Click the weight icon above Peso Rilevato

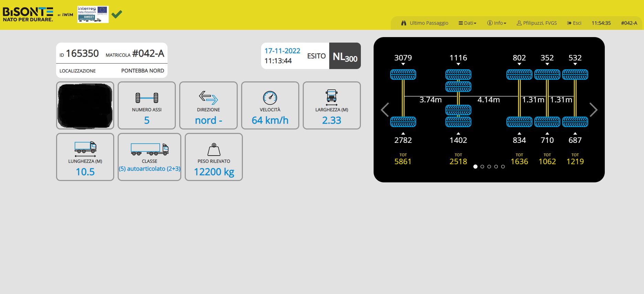214,150
